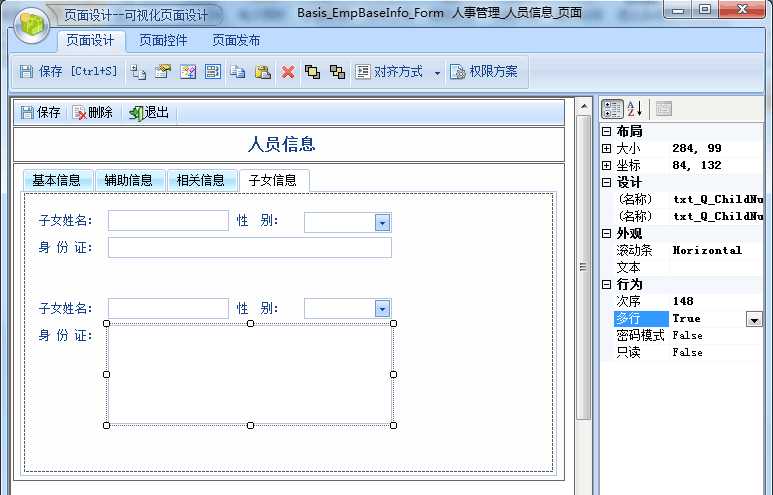Expand the 对齐方式 dropdown arrow
The height and width of the screenshot is (495, 773).
(437, 73)
